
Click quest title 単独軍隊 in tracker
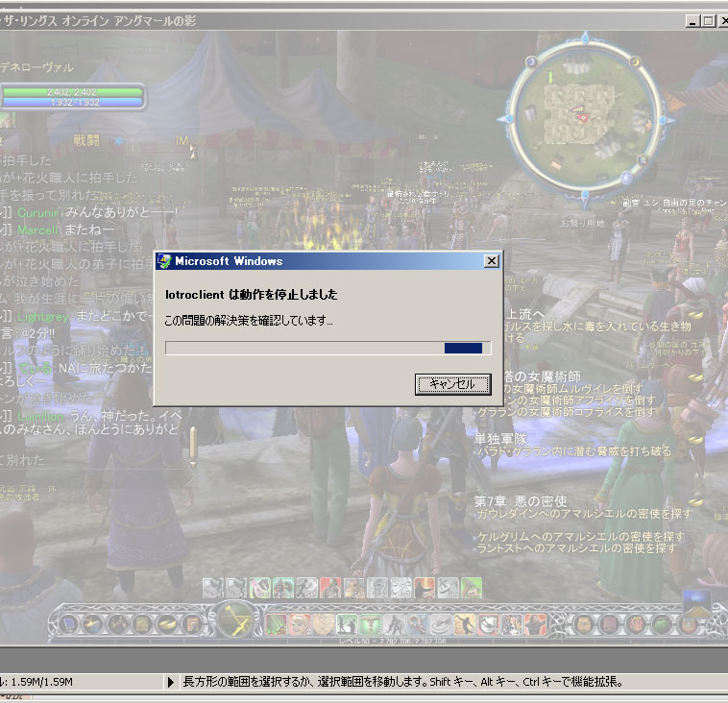500,439
